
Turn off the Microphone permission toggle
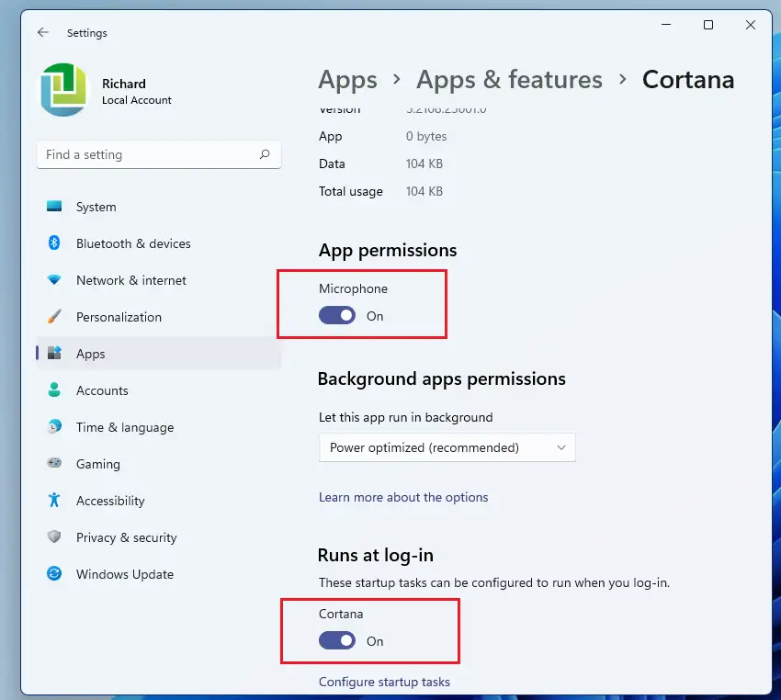337,316
